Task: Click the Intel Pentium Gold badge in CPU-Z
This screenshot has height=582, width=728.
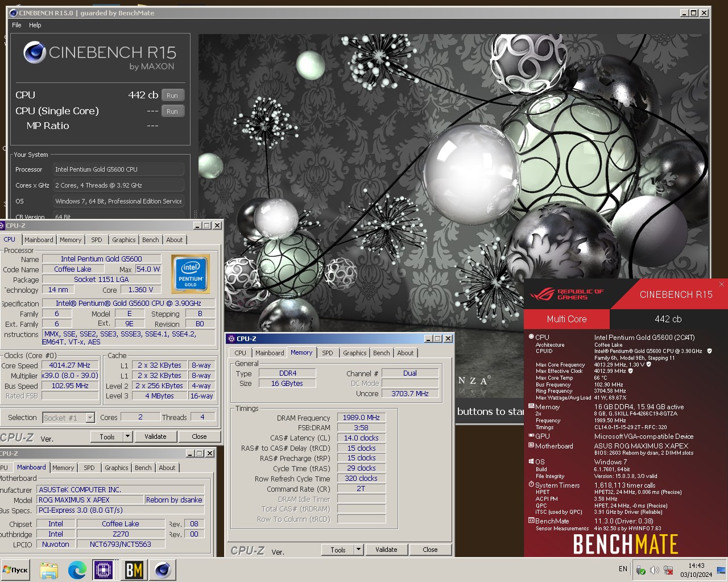Action: tap(191, 273)
